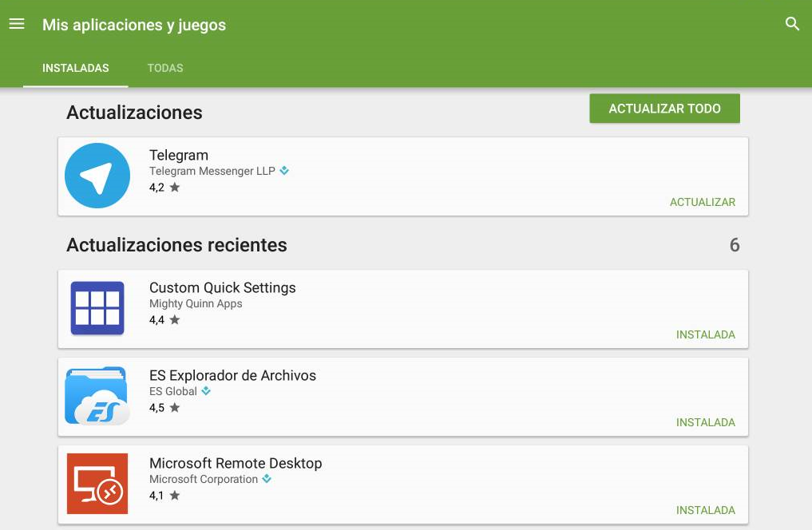812x530 pixels.
Task: Click the ACTUALIZAR TODO button
Action: pos(664,109)
